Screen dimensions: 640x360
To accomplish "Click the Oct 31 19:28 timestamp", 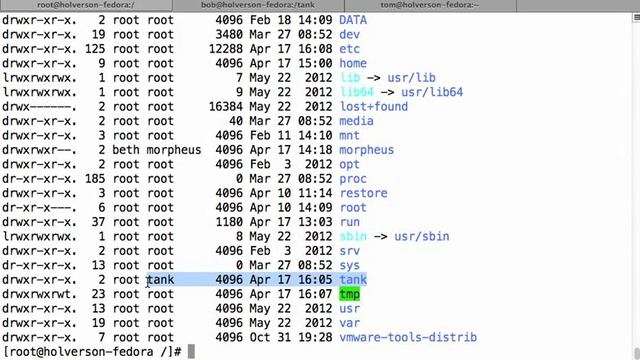I will [x=291, y=338].
